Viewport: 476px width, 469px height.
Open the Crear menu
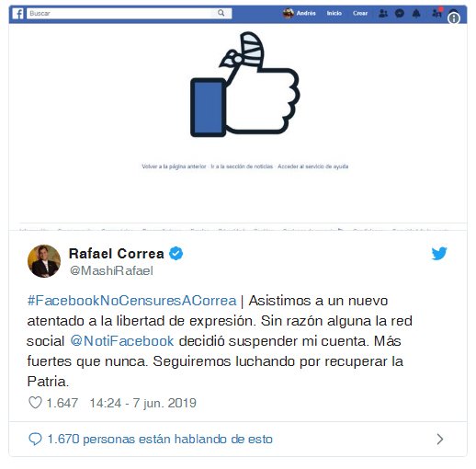pyautogui.click(x=360, y=13)
